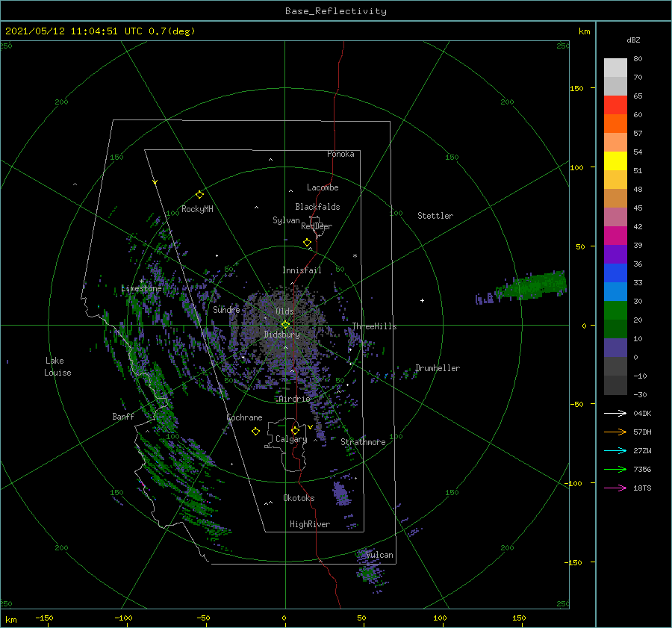Click the yellow 51 dBZ color swatch
The image size is (672, 628).
click(x=615, y=161)
